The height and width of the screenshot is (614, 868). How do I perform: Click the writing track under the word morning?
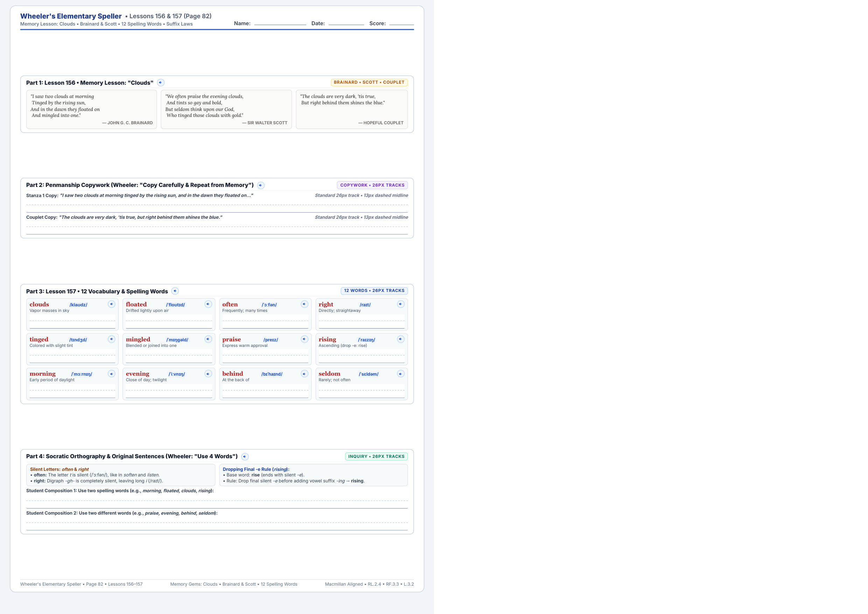click(x=72, y=391)
